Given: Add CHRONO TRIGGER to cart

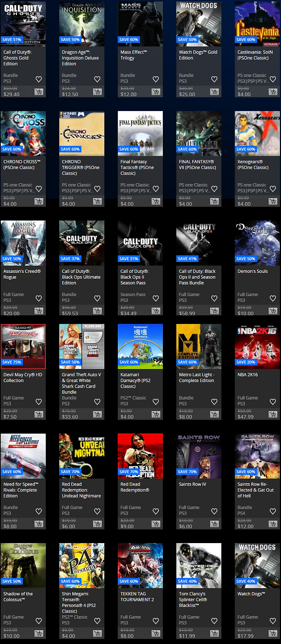Looking at the screenshot, I should click(x=98, y=201).
